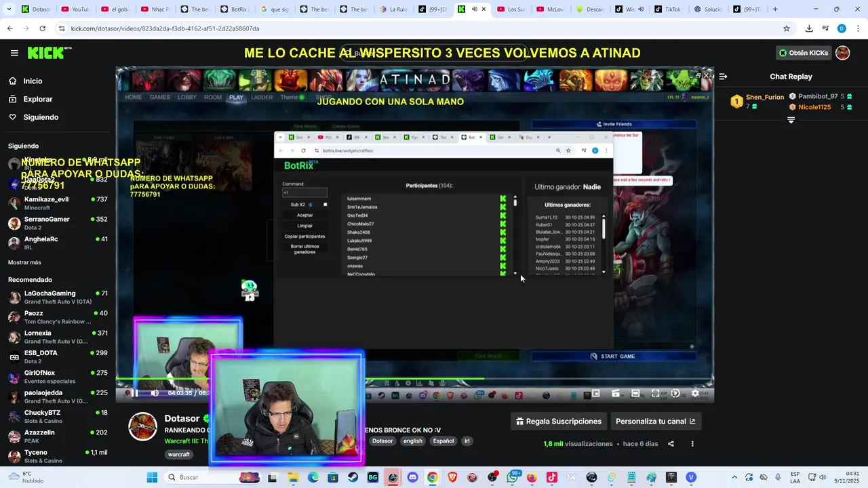Open browser downloads
Viewport: 868px width, 488px height.
(809, 28)
